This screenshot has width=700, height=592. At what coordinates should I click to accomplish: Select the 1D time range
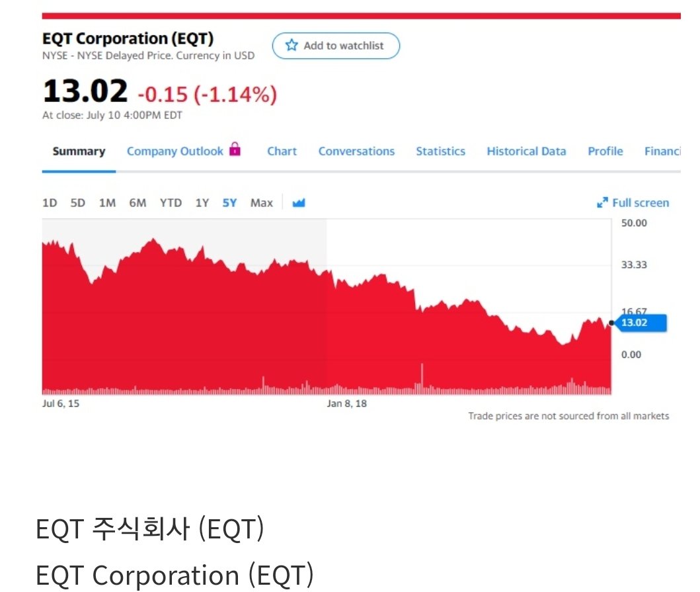tap(50, 203)
